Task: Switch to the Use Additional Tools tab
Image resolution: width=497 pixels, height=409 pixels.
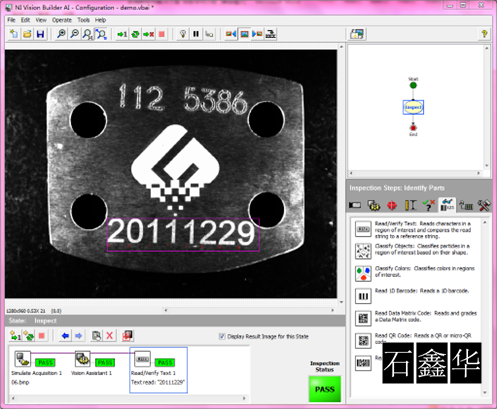Action: pos(484,205)
